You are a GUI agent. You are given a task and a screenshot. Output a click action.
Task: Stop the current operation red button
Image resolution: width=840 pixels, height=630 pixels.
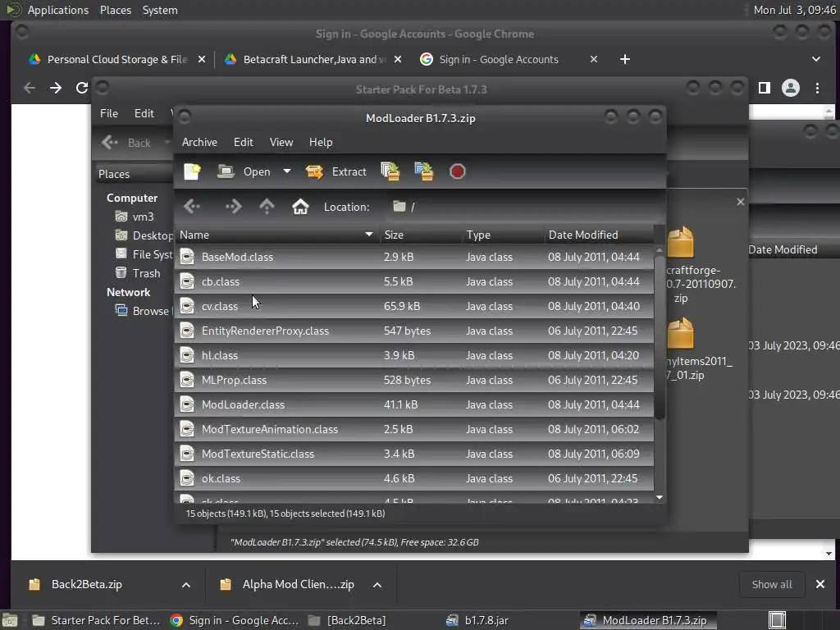click(x=457, y=171)
